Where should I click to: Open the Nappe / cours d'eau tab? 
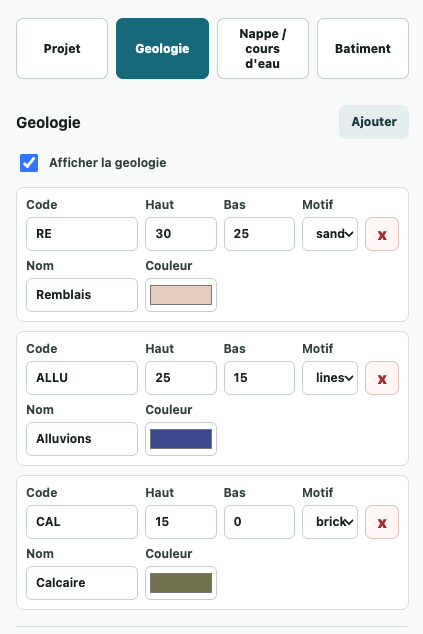[x=263, y=49]
